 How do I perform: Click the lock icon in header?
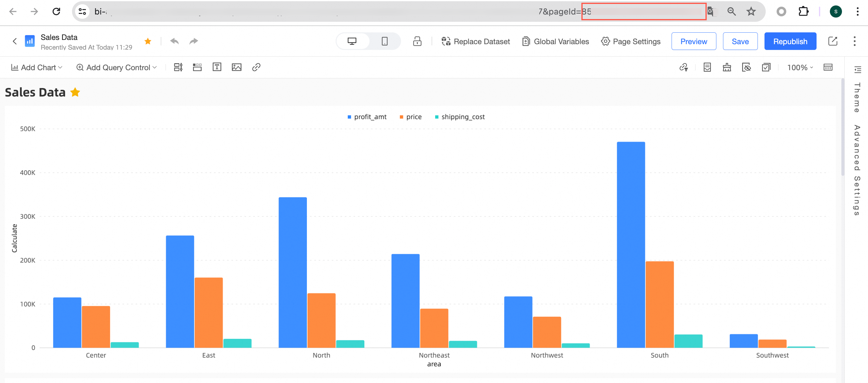click(417, 41)
